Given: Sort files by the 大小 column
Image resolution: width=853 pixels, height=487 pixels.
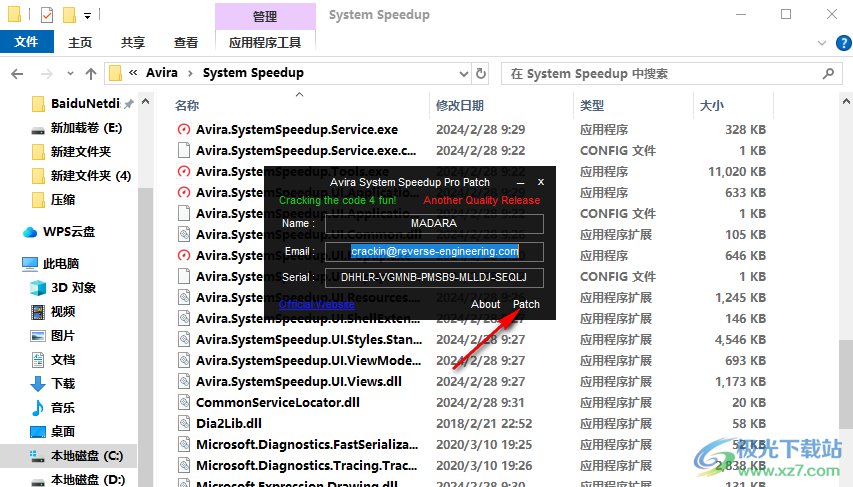Looking at the screenshot, I should 712,106.
